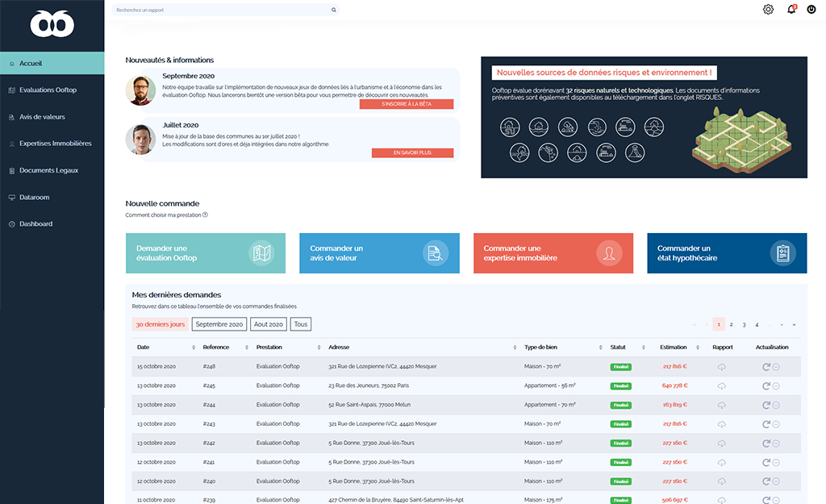Download report for reference #241
The height and width of the screenshot is (504, 826).
[x=722, y=462]
